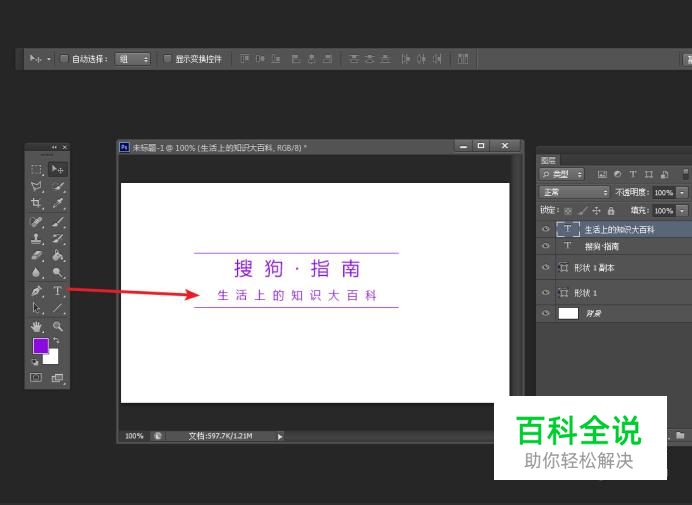Open the blend mode 正常 dropdown
Screen dimensions: 692x505
coord(574,192)
